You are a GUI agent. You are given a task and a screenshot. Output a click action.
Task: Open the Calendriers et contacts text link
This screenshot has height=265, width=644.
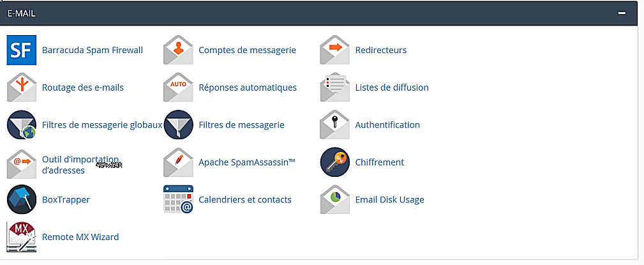click(245, 200)
